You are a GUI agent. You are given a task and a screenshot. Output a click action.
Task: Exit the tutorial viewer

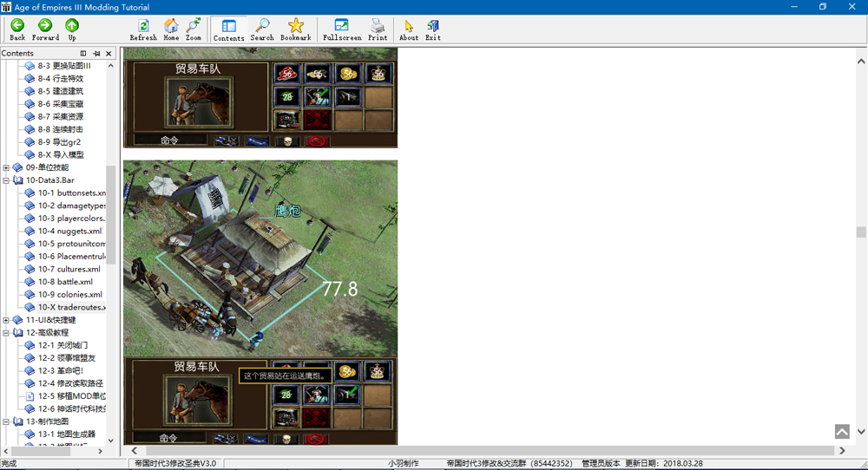pos(433,29)
